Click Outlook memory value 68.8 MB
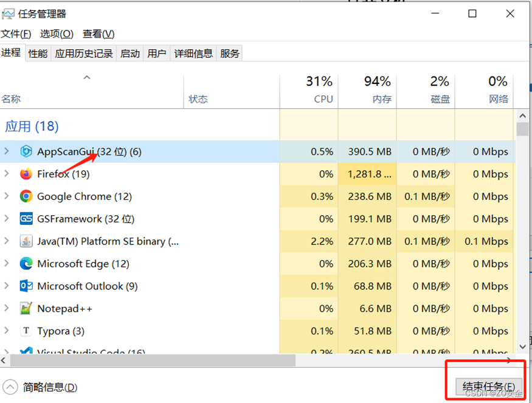 [373, 286]
